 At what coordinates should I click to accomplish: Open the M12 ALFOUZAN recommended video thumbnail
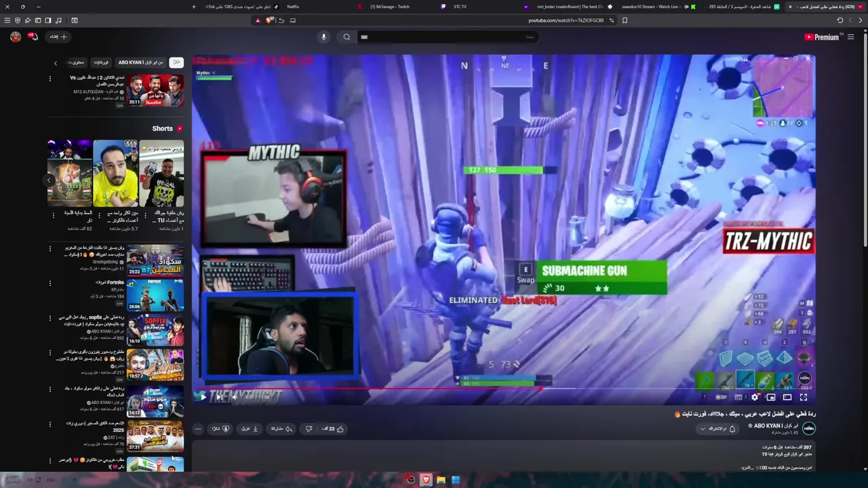[155, 90]
